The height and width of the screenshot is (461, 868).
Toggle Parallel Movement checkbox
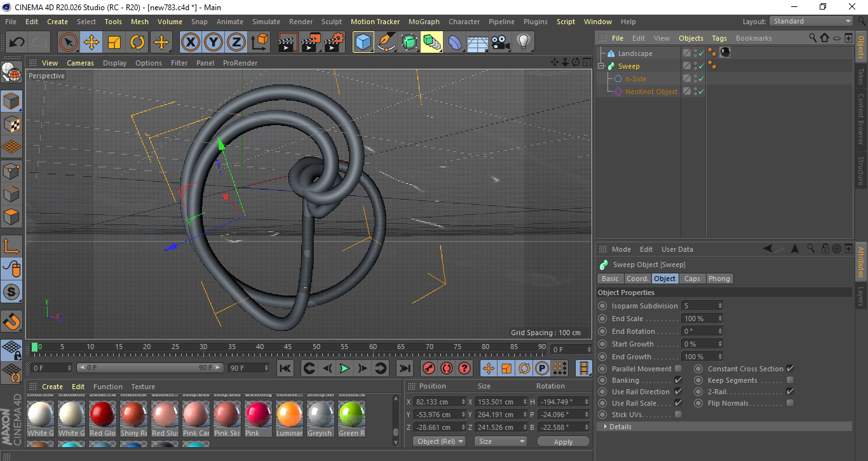click(678, 369)
